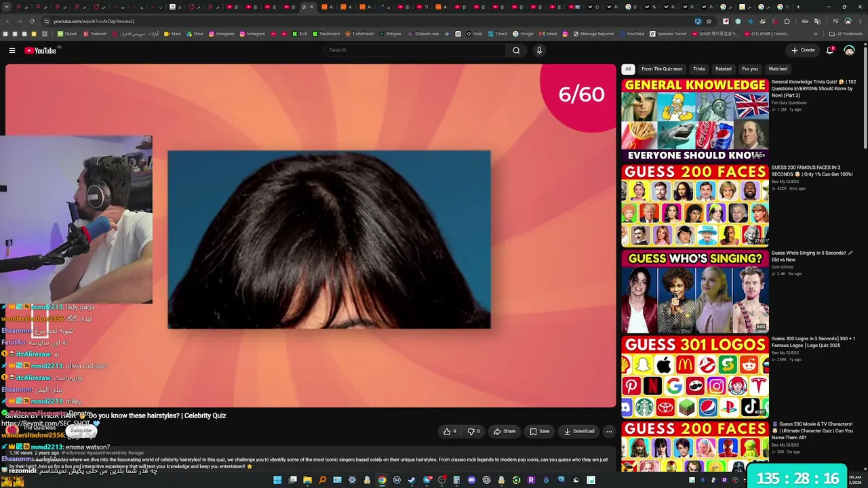This screenshot has height=488, width=868.
Task: Click the YouTube search magnifier button
Action: (516, 50)
